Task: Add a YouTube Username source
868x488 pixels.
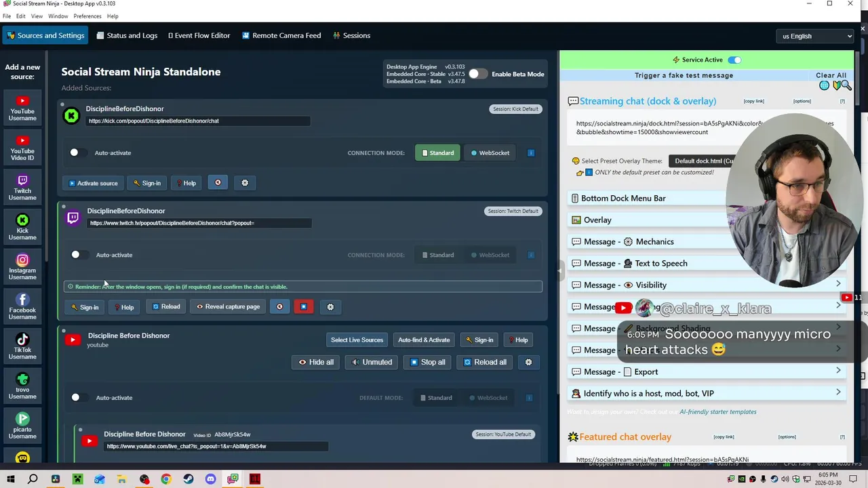Action: coord(22,108)
